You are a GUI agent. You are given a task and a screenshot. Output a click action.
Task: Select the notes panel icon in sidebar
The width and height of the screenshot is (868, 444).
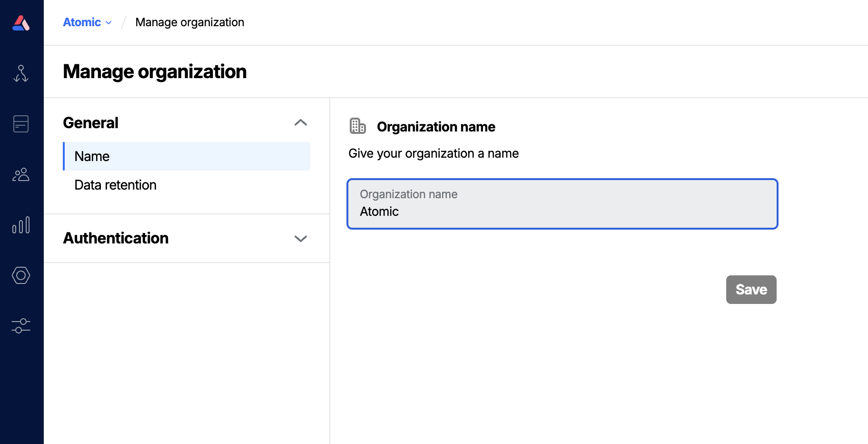click(x=21, y=124)
